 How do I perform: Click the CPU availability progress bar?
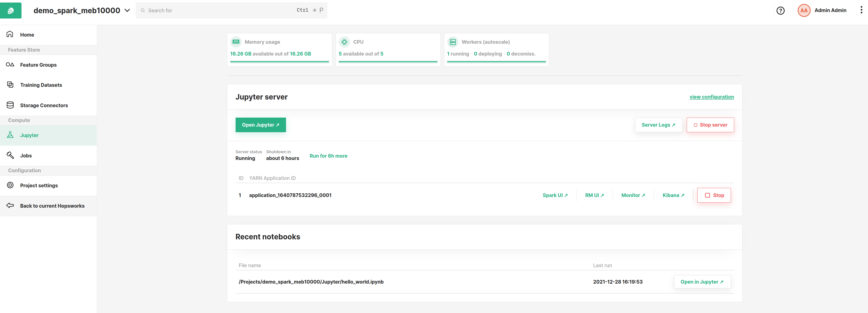(x=388, y=62)
